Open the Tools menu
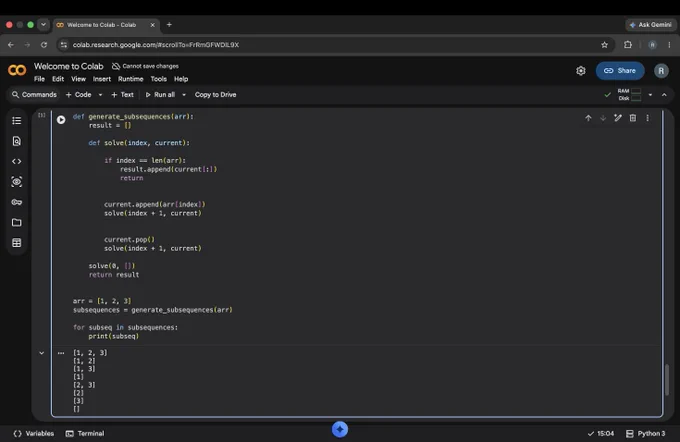The width and height of the screenshot is (680, 442). pyautogui.click(x=159, y=79)
